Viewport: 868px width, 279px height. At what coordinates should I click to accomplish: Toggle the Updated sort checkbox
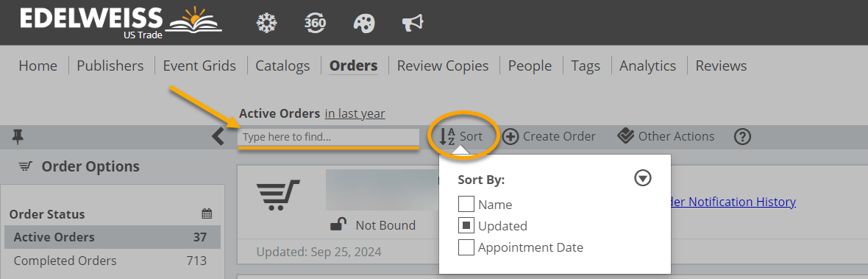[x=466, y=225]
